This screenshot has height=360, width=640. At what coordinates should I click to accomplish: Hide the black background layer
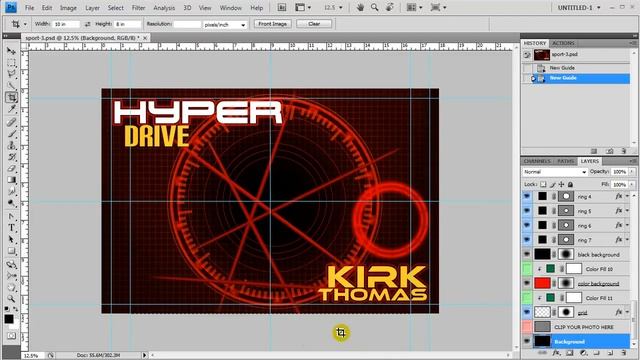click(x=527, y=254)
